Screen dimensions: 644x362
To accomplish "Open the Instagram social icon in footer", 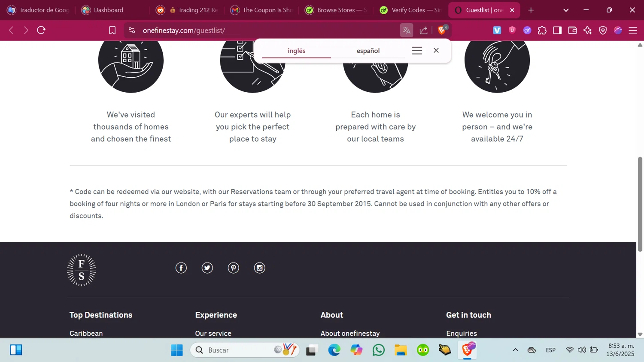I will click(x=260, y=268).
